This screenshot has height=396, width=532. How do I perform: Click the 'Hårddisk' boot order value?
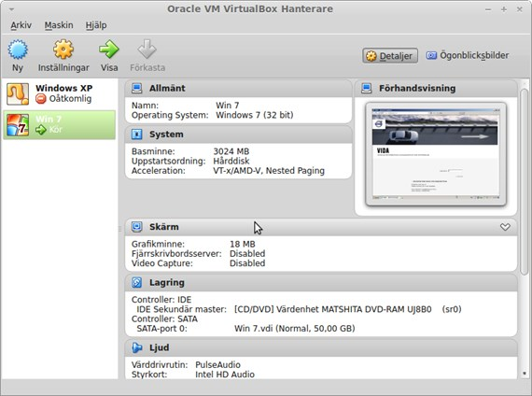coord(231,161)
